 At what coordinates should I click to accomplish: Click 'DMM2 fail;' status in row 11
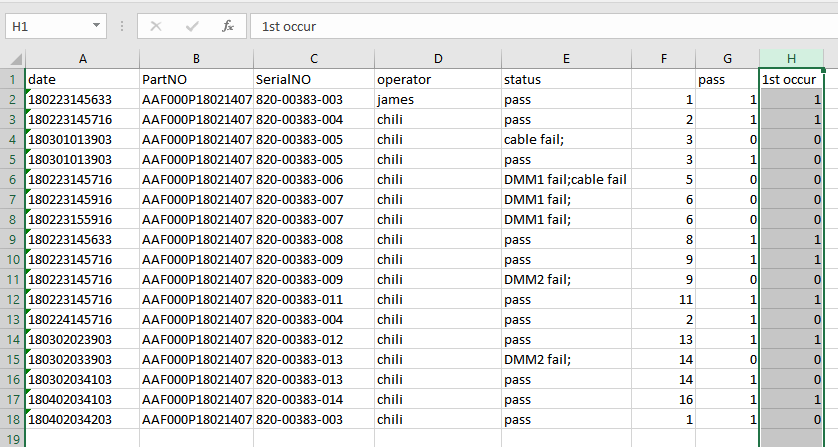coord(566,280)
